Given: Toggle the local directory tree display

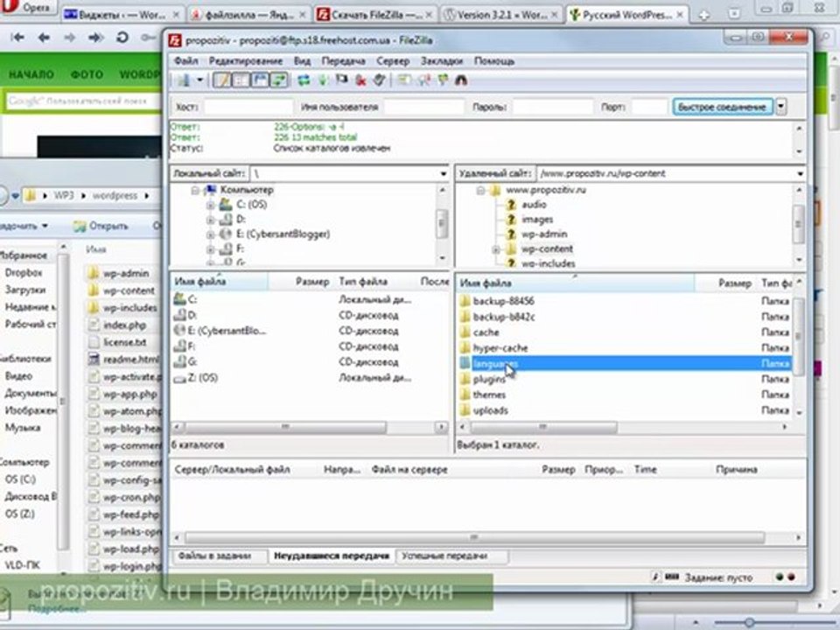Looking at the screenshot, I should pyautogui.click(x=241, y=80).
